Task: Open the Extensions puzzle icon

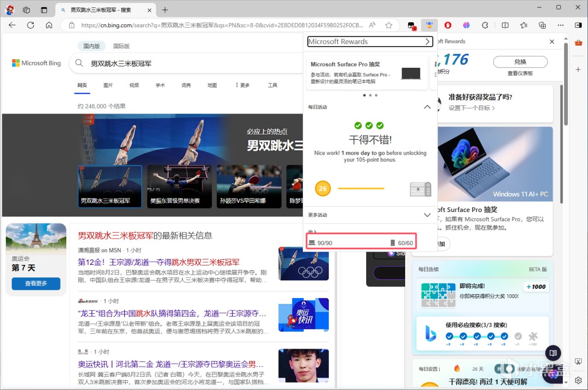Action: tap(485, 25)
